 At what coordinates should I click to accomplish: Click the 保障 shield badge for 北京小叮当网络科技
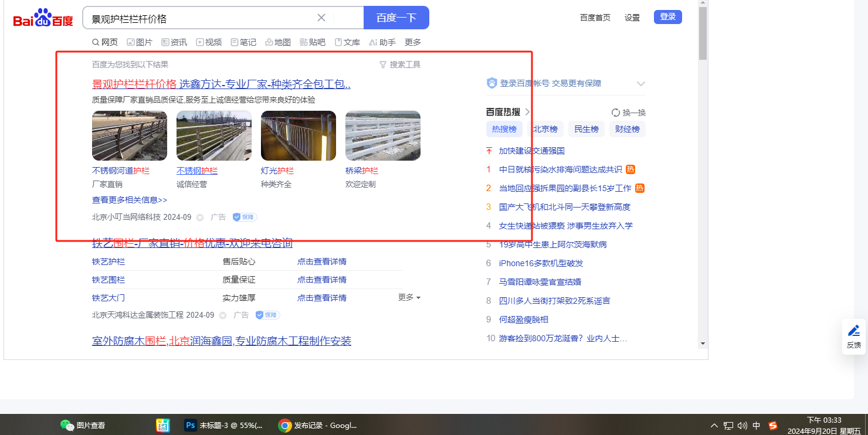pos(245,217)
